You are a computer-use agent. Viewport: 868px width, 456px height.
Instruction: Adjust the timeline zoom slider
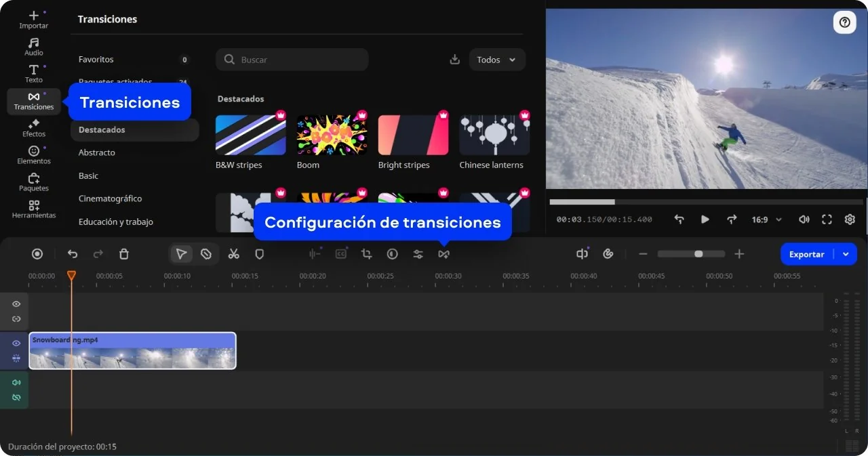coord(691,254)
